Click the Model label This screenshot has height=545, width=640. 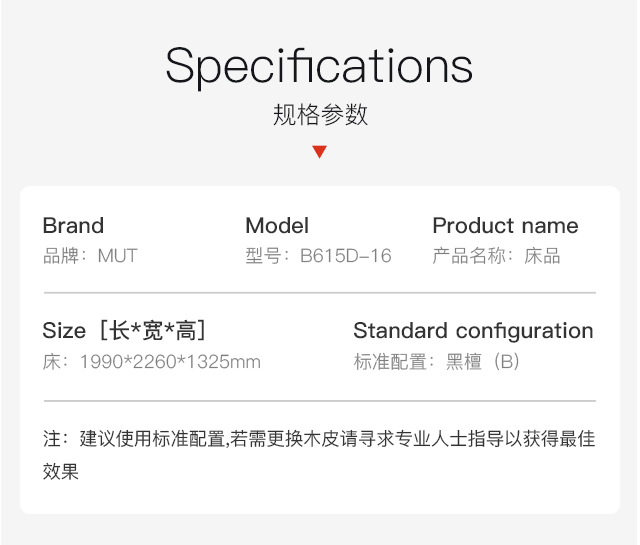(x=277, y=225)
